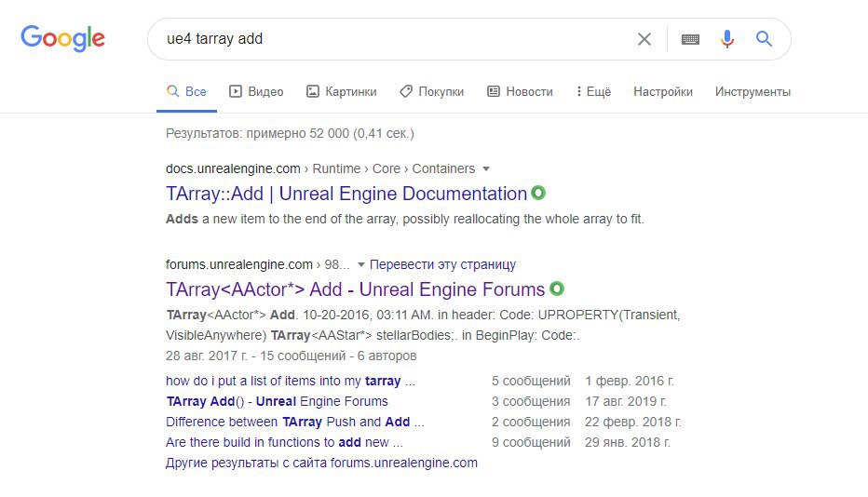Click '9 сообщений' cell
Image resolution: width=868 pixels, height=497 pixels.
(530, 442)
